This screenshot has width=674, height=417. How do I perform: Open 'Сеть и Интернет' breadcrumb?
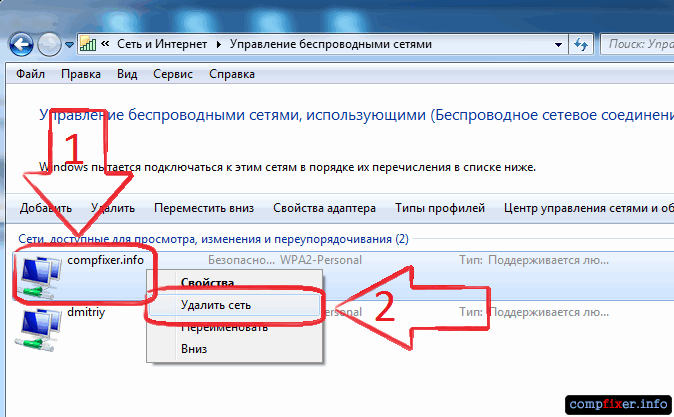162,44
